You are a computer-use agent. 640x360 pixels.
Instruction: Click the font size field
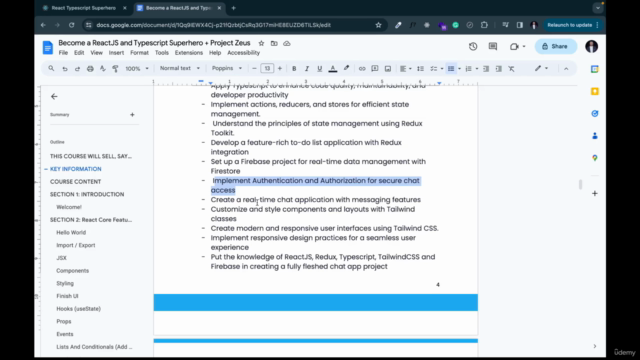[x=267, y=68]
